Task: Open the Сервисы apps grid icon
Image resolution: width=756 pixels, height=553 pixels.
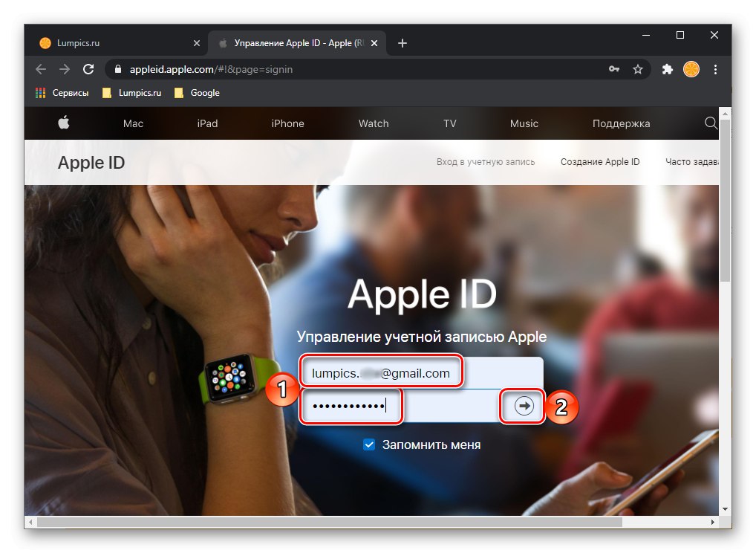Action: (39, 93)
